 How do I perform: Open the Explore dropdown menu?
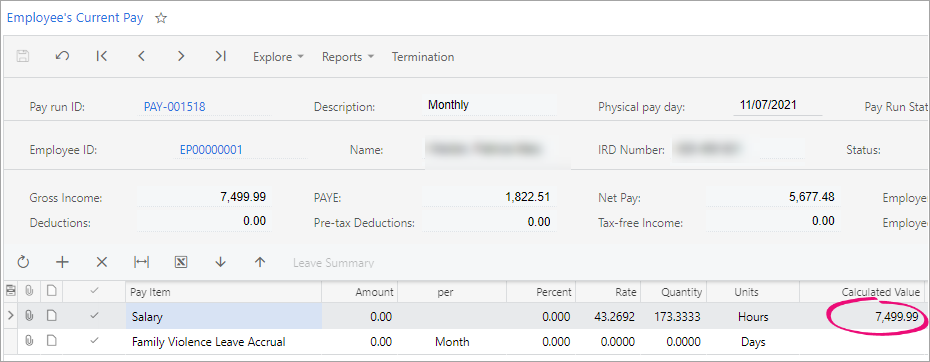coord(278,57)
